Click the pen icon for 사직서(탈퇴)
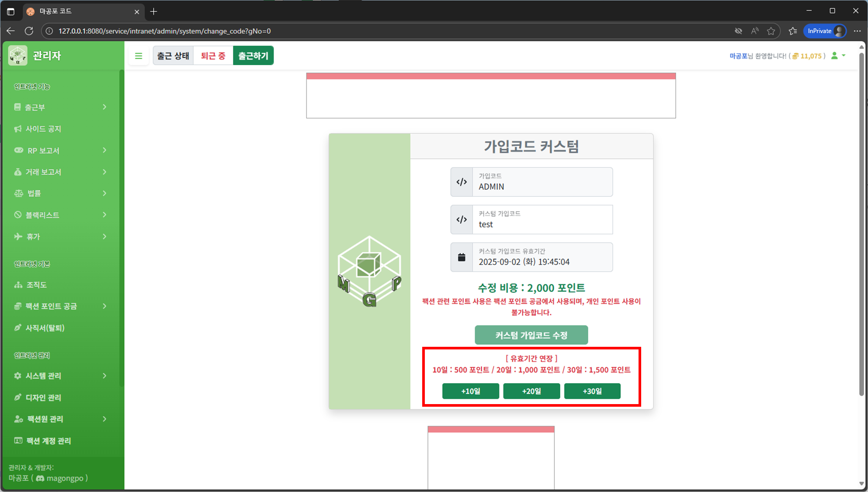This screenshot has height=492, width=868. [x=18, y=328]
